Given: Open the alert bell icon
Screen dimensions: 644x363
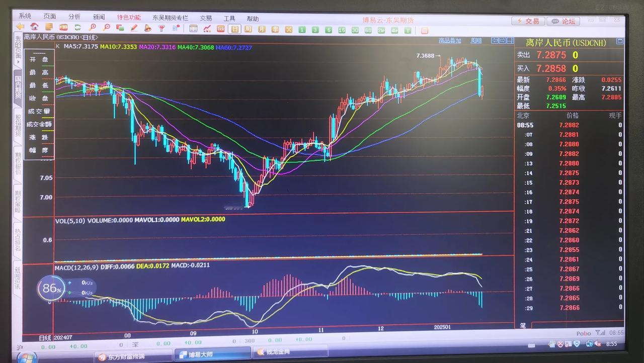Looking at the screenshot, I should pyautogui.click(x=148, y=28).
